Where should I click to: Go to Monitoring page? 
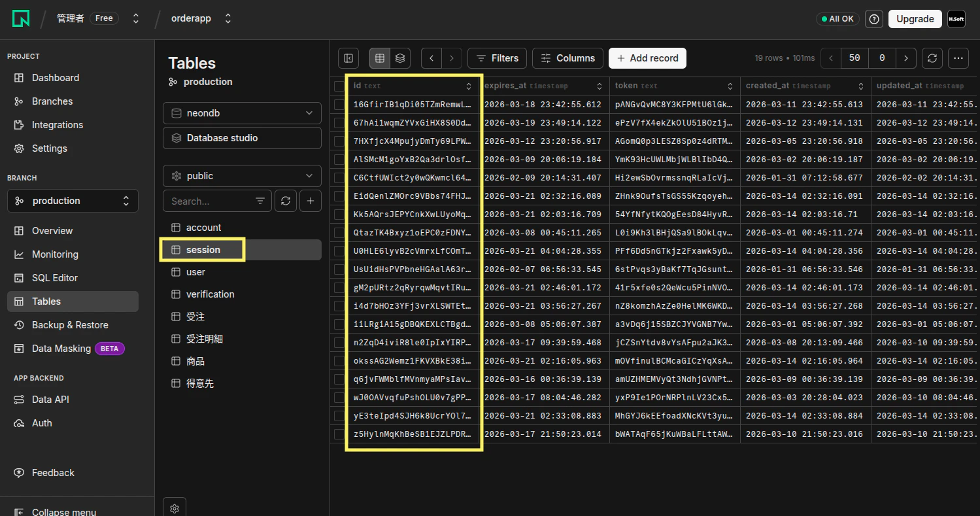(73, 254)
